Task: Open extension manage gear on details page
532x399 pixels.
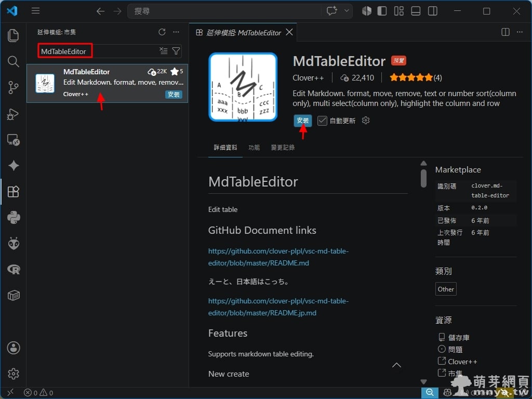Action: (365, 121)
